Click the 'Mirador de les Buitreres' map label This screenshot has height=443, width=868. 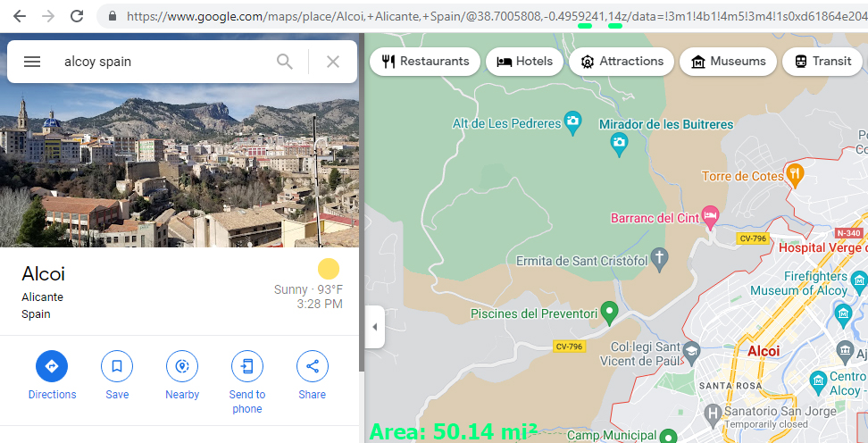click(x=666, y=125)
